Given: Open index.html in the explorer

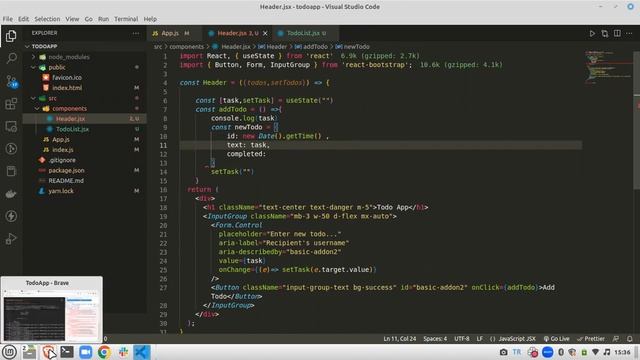Looking at the screenshot, I should (x=67, y=88).
